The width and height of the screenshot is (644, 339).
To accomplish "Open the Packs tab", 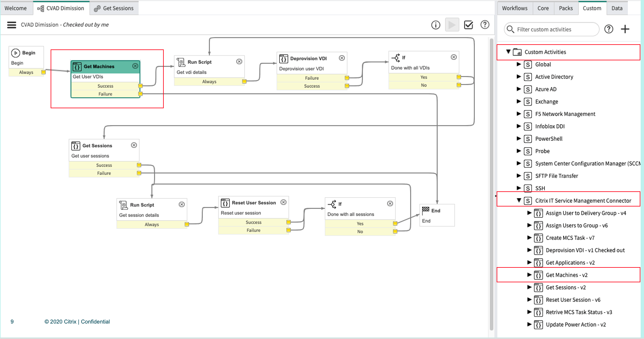I will tap(565, 8).
